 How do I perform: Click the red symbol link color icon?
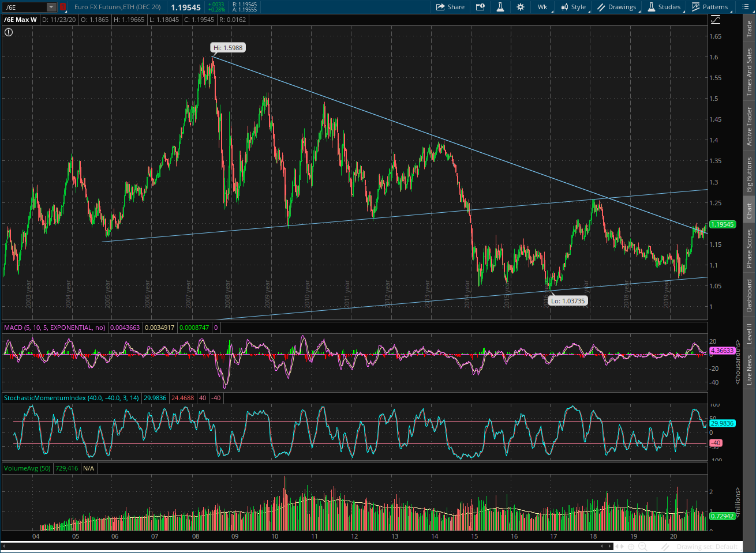click(63, 7)
